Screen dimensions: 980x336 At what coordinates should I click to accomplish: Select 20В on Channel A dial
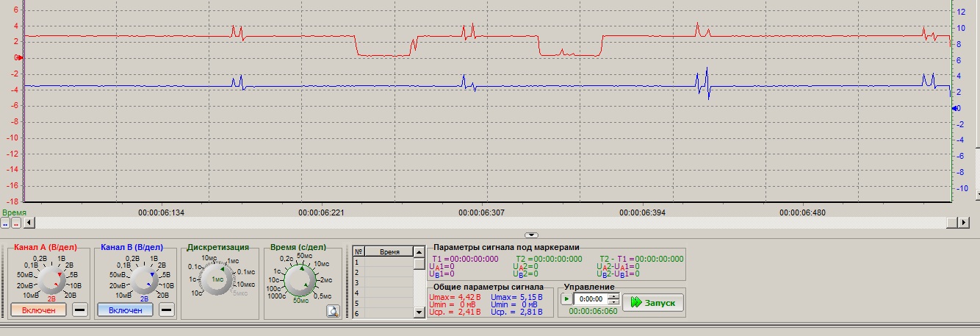pyautogui.click(x=71, y=294)
